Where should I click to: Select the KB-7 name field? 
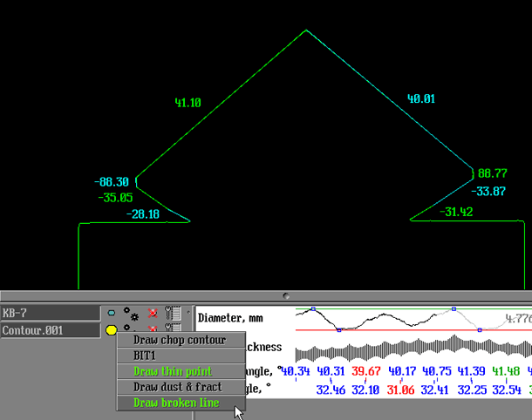(50, 313)
